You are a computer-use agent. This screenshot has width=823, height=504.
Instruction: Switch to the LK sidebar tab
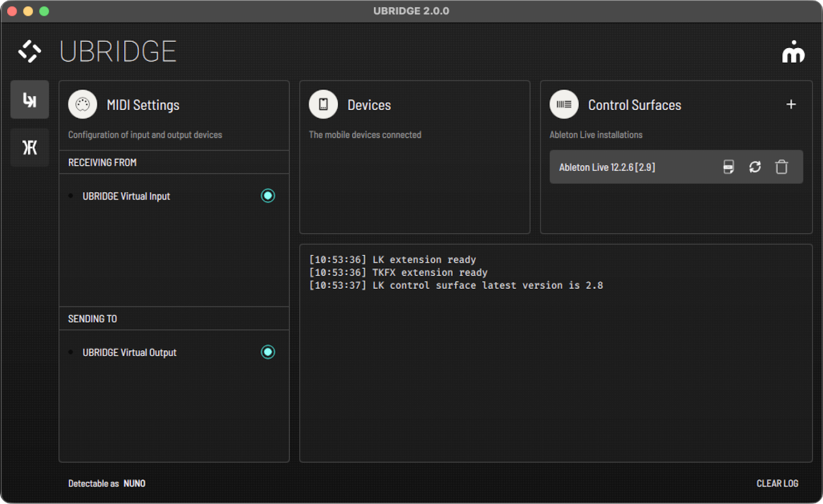pyautogui.click(x=30, y=100)
